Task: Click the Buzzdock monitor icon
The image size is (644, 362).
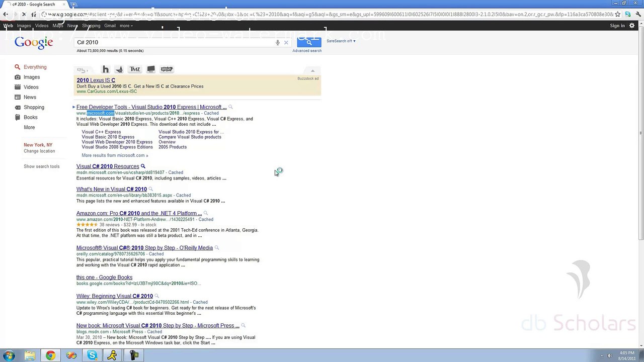Action: coord(151,69)
